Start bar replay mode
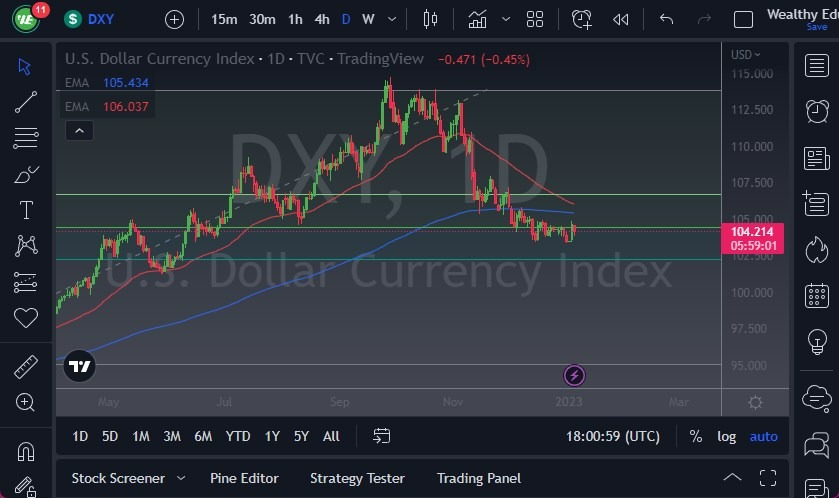Image resolution: width=839 pixels, height=498 pixels. 621,19
